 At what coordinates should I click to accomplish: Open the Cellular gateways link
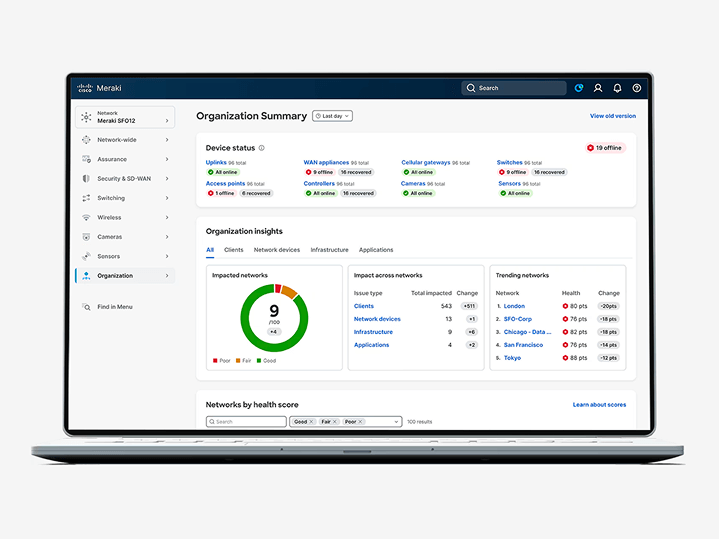click(426, 162)
